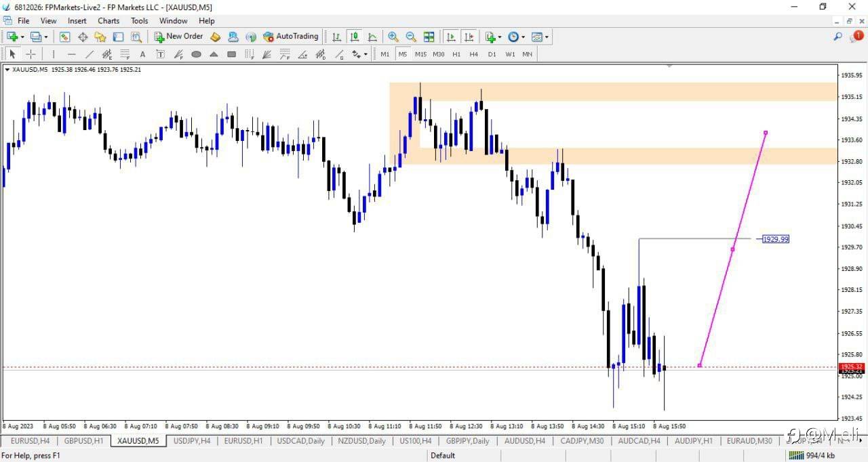Expand the New Chart dropdown arrow
Image resolution: width=868 pixels, height=462 pixels.
[22, 37]
